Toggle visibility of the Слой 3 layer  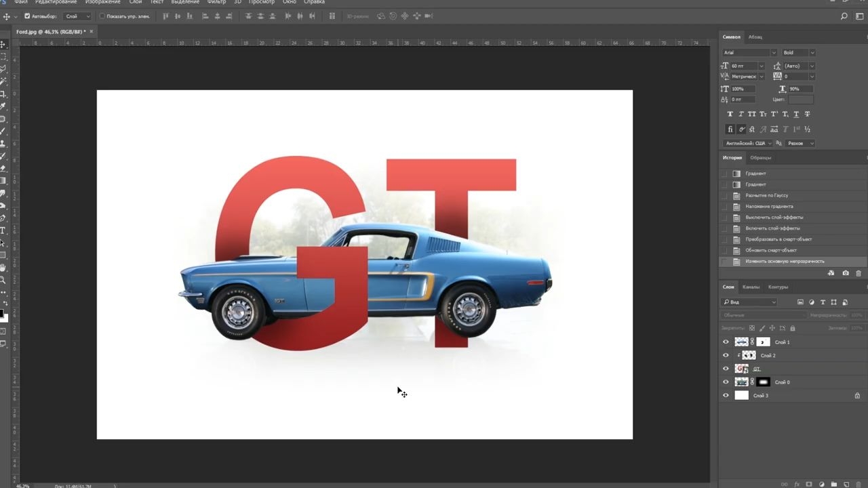(x=726, y=395)
